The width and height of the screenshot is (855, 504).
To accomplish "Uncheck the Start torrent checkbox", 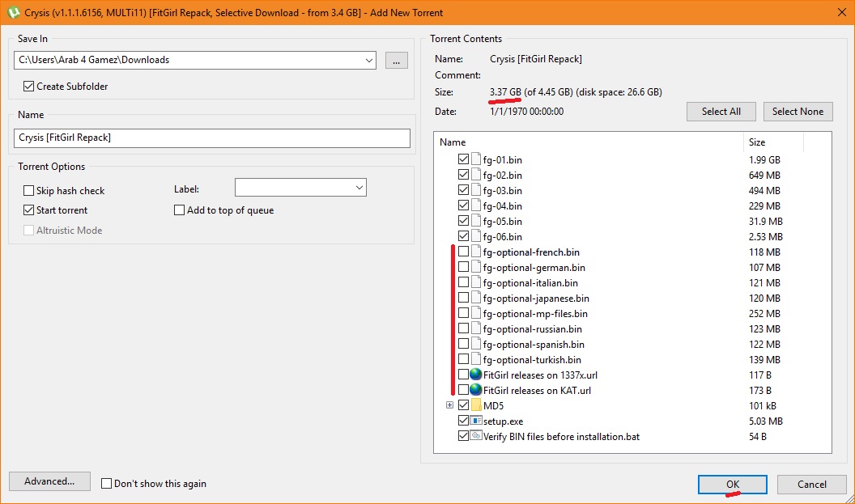I will pos(29,210).
